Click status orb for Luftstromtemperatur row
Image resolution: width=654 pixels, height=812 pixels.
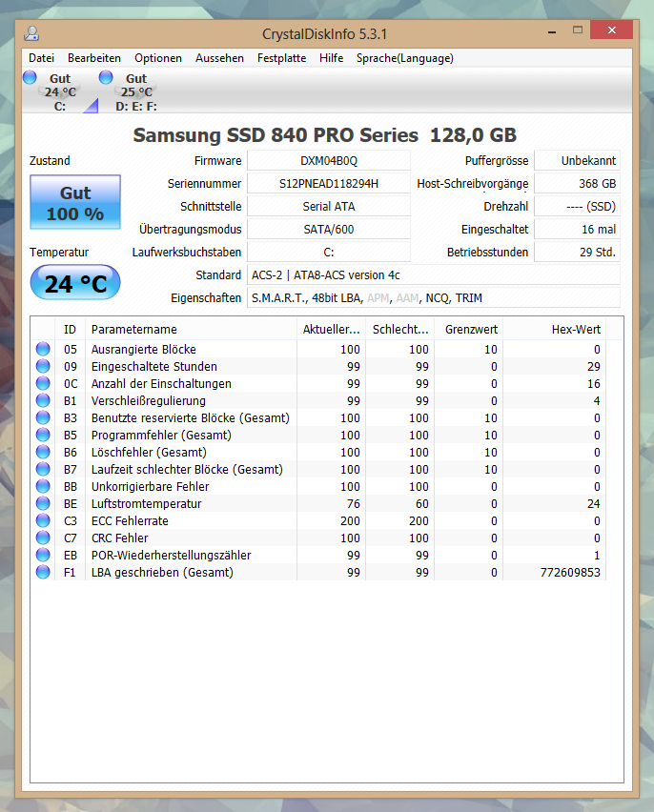click(x=43, y=503)
